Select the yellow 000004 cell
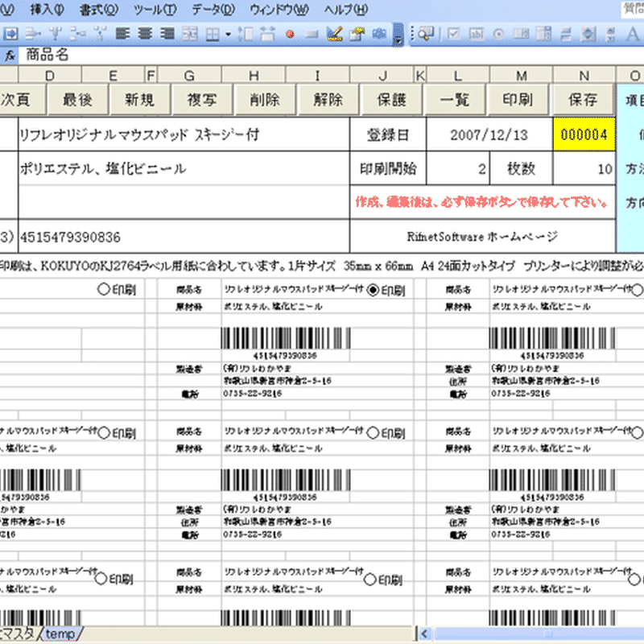The width and height of the screenshot is (644, 644). (x=584, y=134)
